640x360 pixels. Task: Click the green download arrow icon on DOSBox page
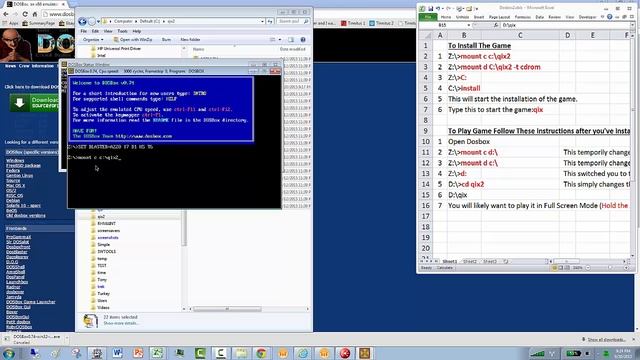19,103
